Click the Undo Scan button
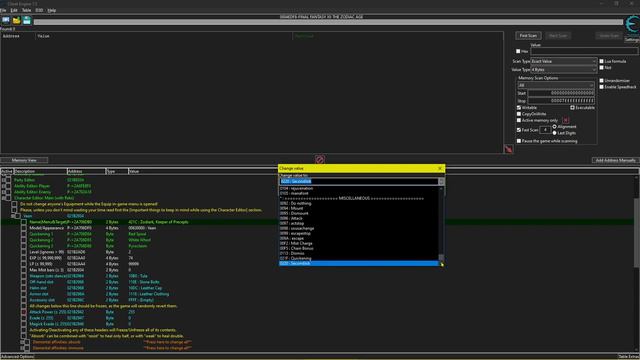Viewport: 640px width, 360px height. pyautogui.click(x=609, y=36)
